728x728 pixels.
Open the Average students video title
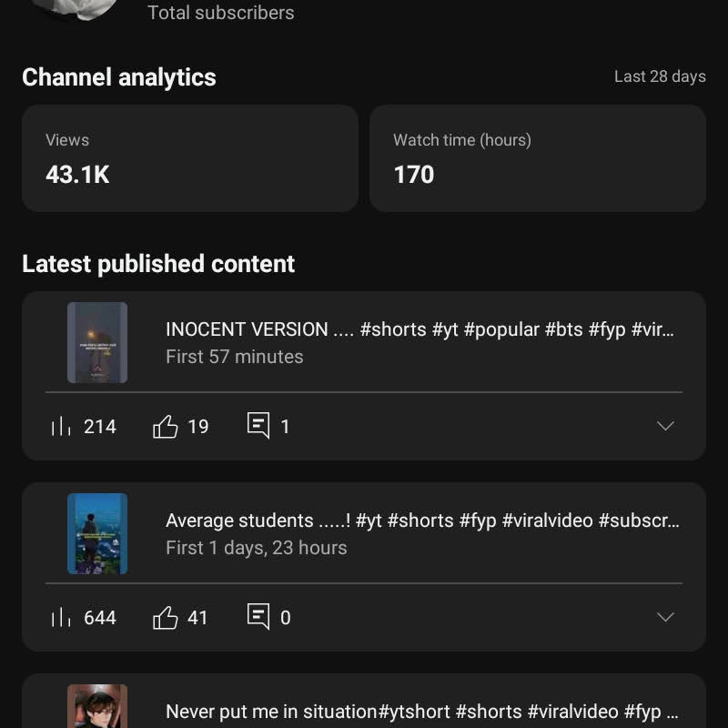pos(422,521)
